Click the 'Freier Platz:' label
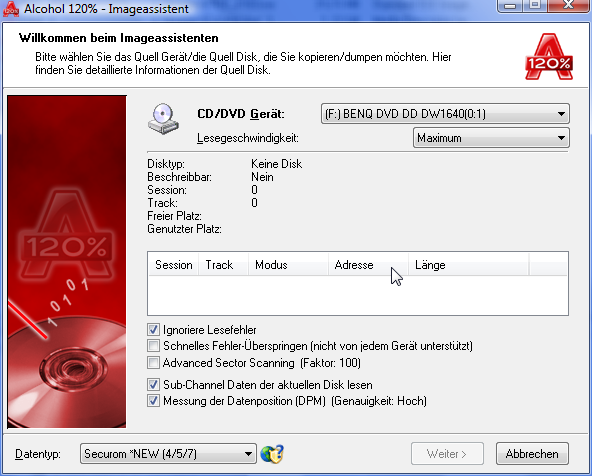592x476 pixels. click(x=174, y=216)
